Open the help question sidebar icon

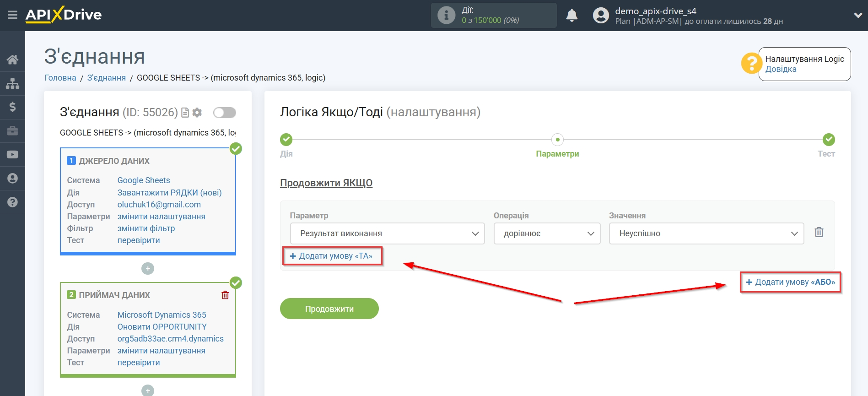[x=12, y=202]
